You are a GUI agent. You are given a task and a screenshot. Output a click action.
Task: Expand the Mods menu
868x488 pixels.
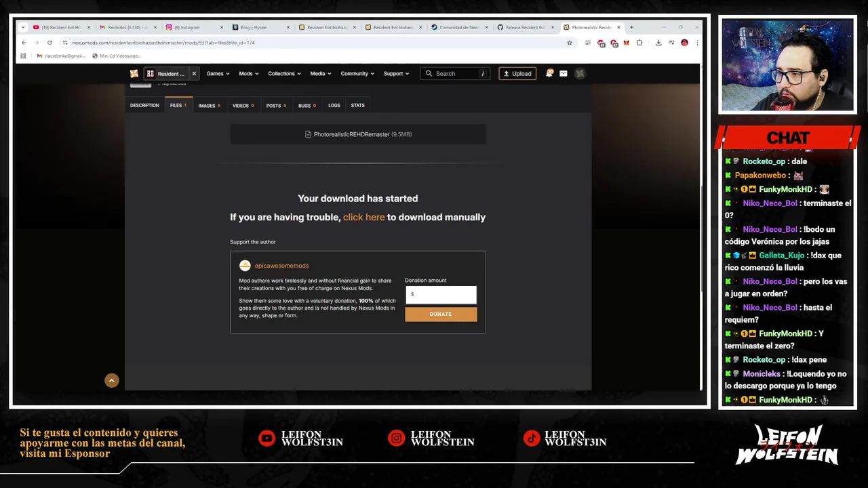[248, 73]
